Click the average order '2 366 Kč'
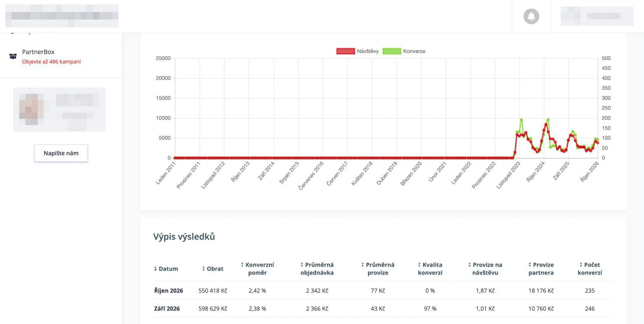Image resolution: width=644 pixels, height=324 pixels. (317, 309)
